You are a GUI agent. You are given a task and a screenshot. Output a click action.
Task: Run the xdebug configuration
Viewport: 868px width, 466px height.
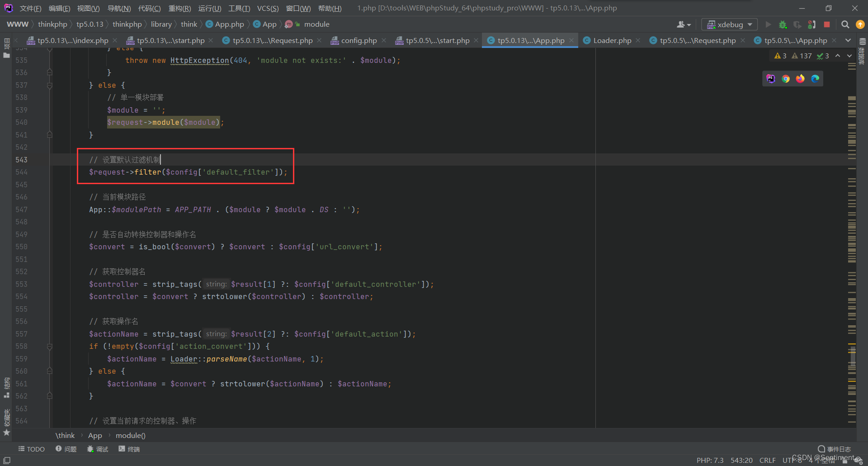coord(768,24)
